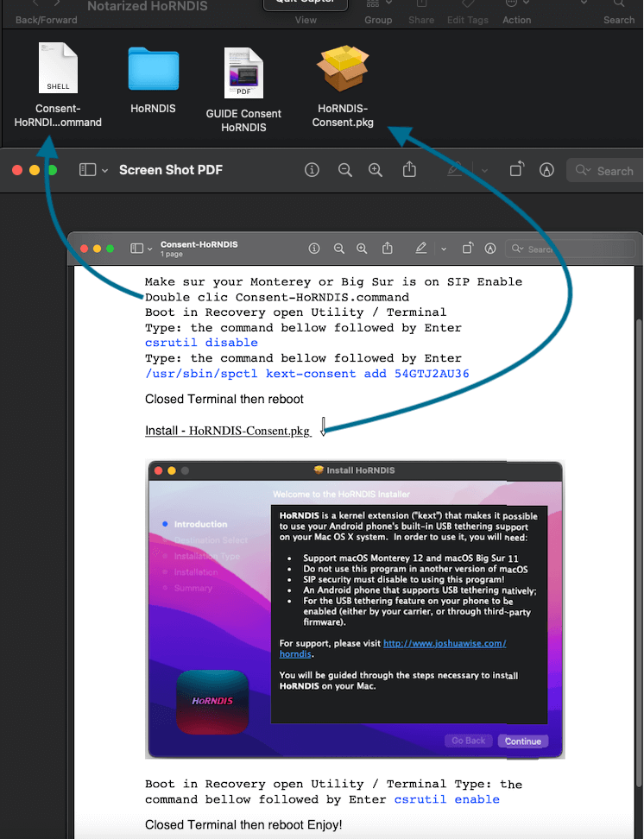Toggle sidebar in the inner Consent-HoRNDIS window
This screenshot has width=644, height=839.
137,249
